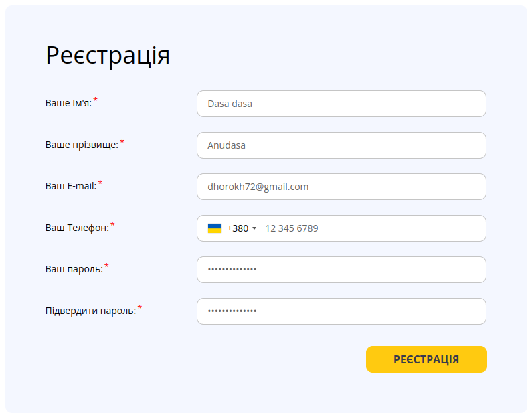Image resolution: width=532 pixels, height=419 pixels.
Task: Click the Реєстрація page heading
Action: tap(108, 56)
